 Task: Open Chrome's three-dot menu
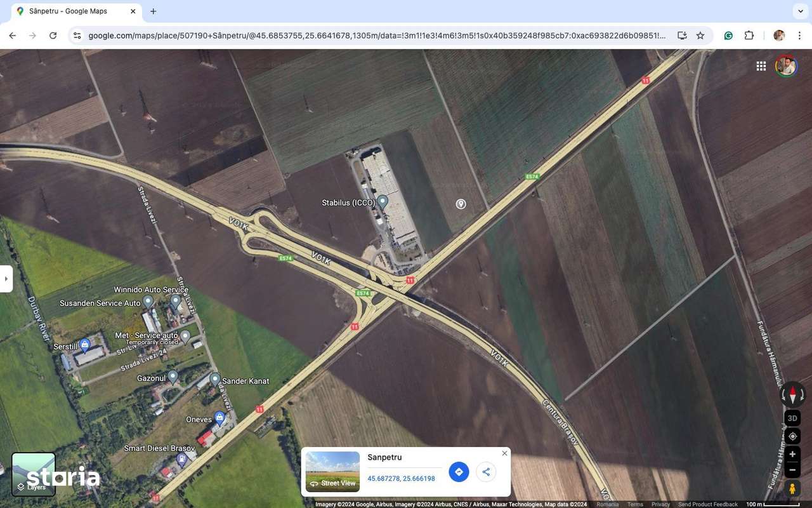tap(801, 36)
